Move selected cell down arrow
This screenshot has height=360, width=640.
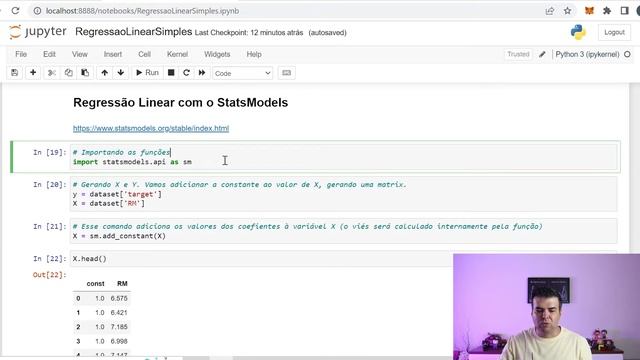(x=120, y=73)
